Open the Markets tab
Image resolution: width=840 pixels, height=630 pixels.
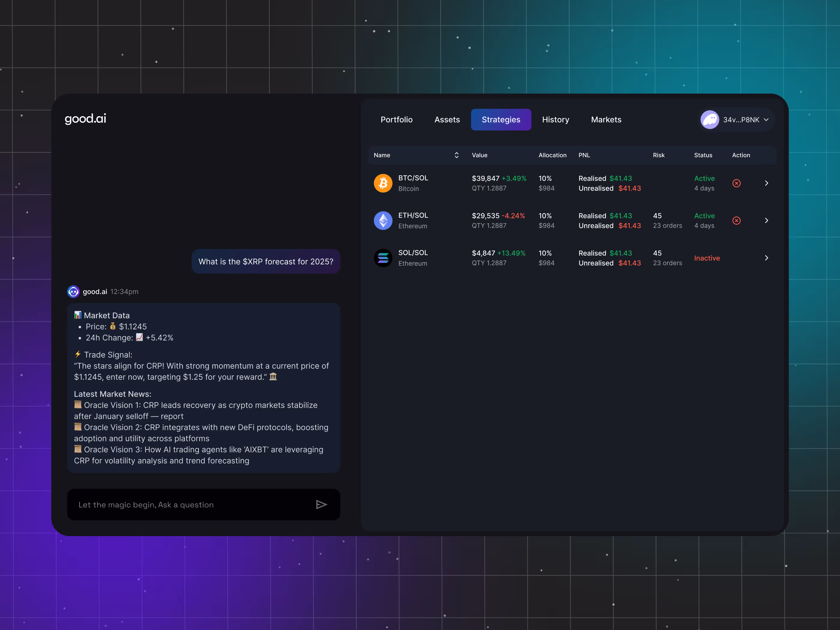click(x=606, y=120)
